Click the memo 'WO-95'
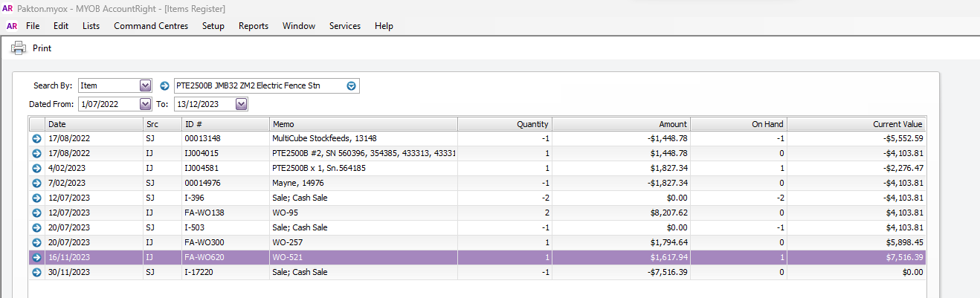Viewport: 980px width, 298px height. (284, 213)
